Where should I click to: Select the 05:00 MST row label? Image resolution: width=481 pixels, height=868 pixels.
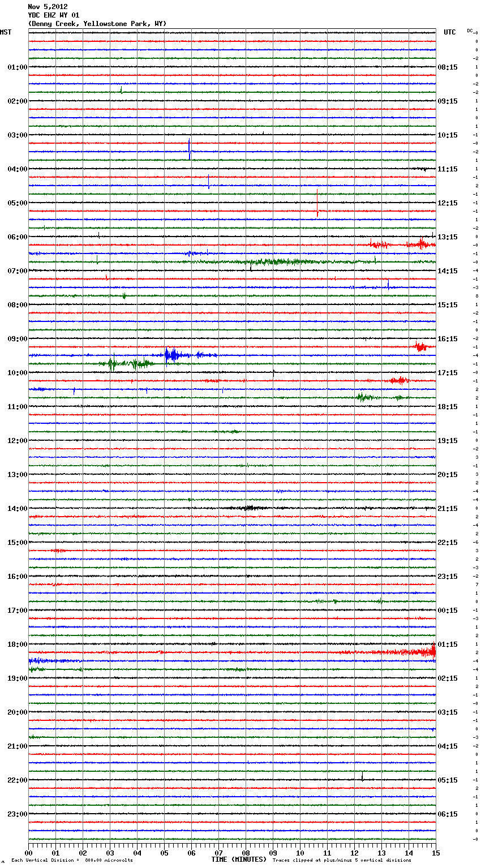(18, 203)
